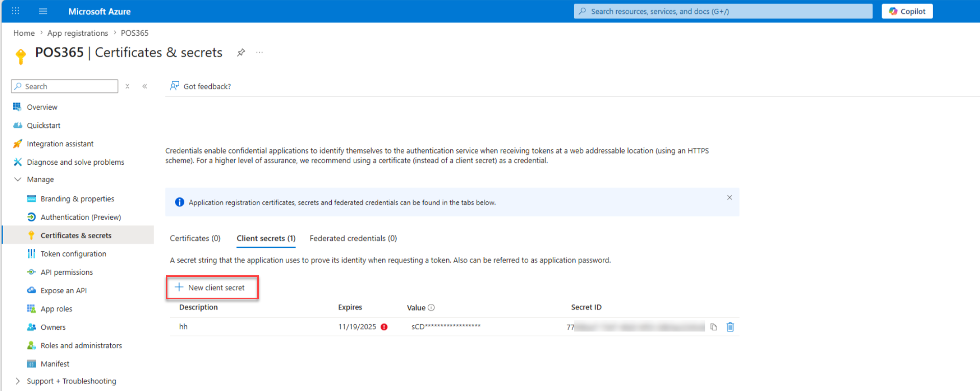This screenshot has width=980, height=391.
Task: Click New client secret button
Action: 212,288
